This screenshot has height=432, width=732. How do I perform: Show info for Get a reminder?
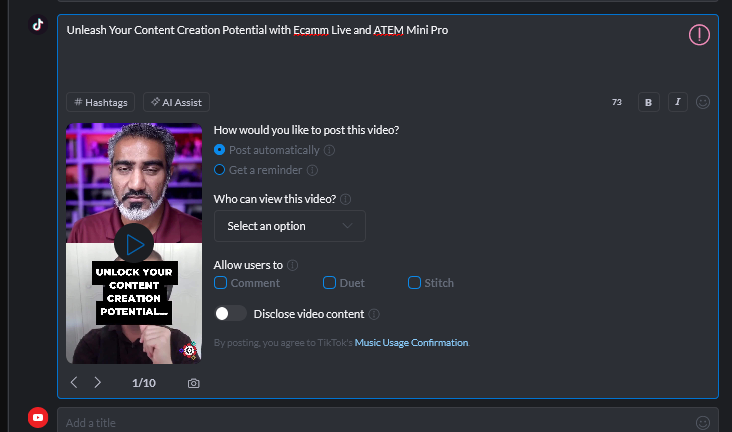pyautogui.click(x=312, y=170)
